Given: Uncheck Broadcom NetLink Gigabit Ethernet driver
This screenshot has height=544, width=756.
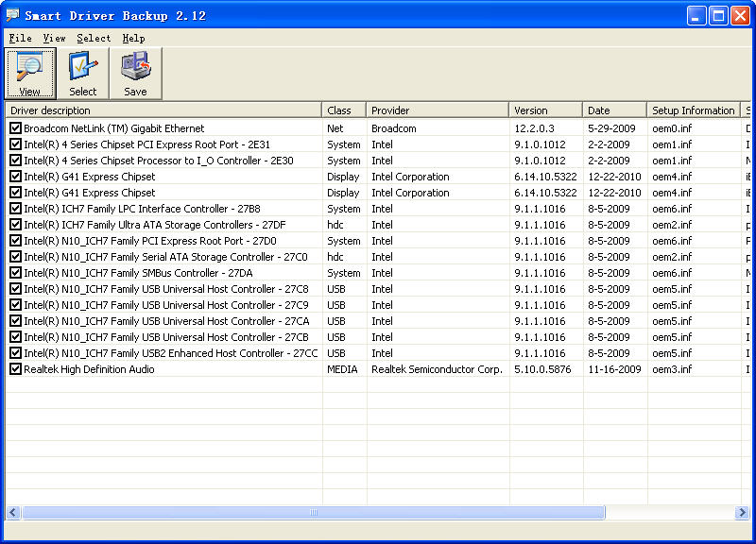Looking at the screenshot, I should (15, 128).
